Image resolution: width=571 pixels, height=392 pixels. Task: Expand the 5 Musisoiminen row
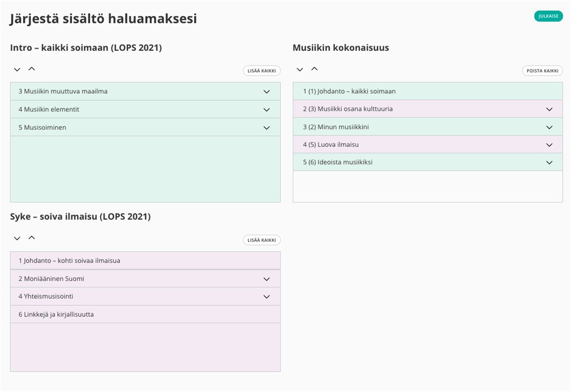coord(266,128)
